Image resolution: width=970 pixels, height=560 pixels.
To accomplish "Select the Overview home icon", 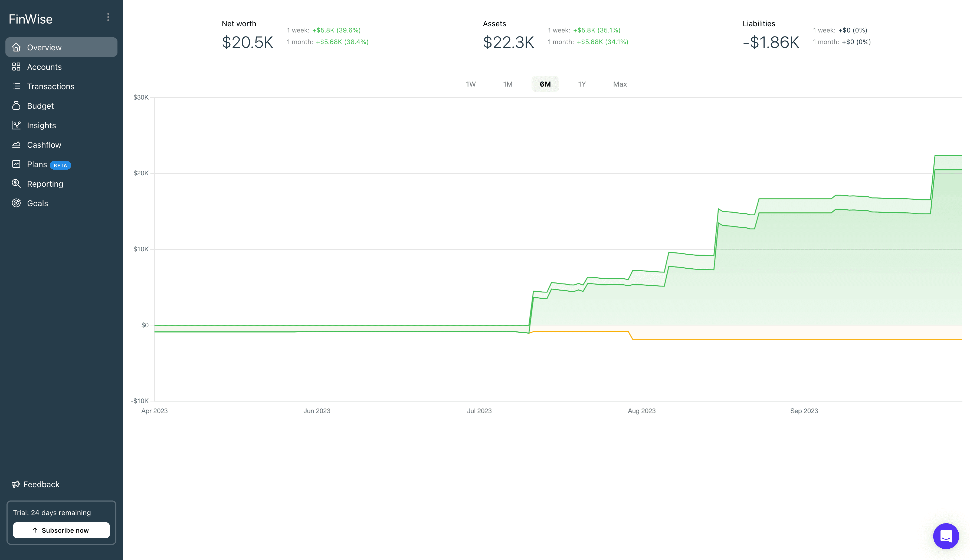I will 16,47.
